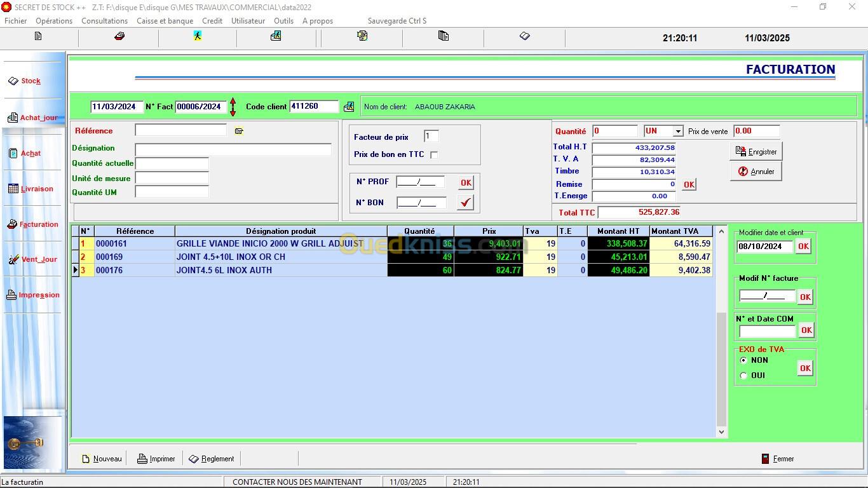The height and width of the screenshot is (488, 868).
Task: Click the Impression printer sidebar icon
Action: click(11, 295)
